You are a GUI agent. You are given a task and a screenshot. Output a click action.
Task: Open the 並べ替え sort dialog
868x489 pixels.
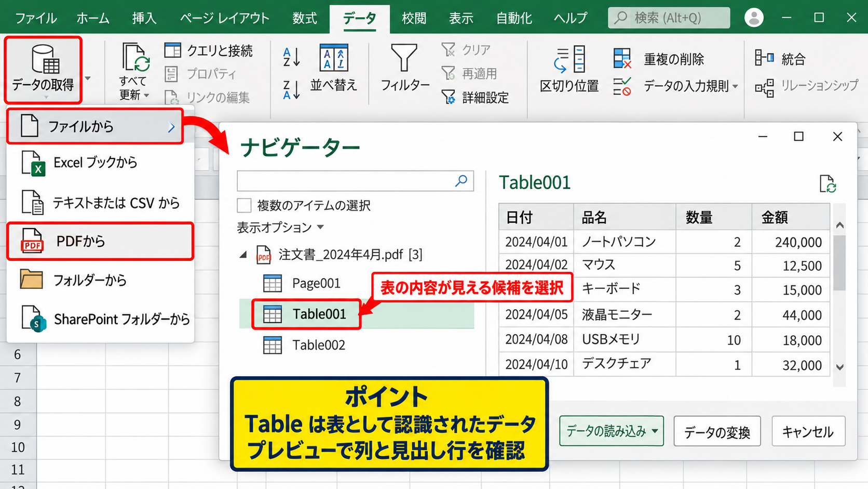(x=334, y=68)
